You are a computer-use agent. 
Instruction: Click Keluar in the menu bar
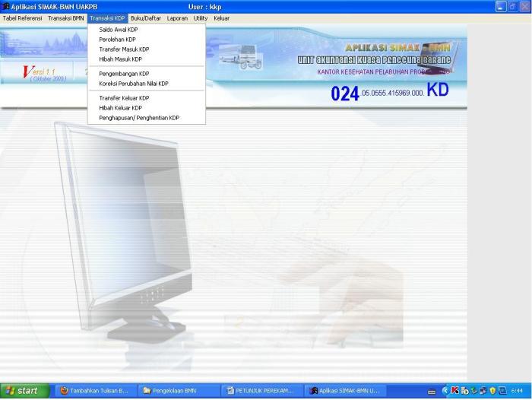[x=221, y=18]
